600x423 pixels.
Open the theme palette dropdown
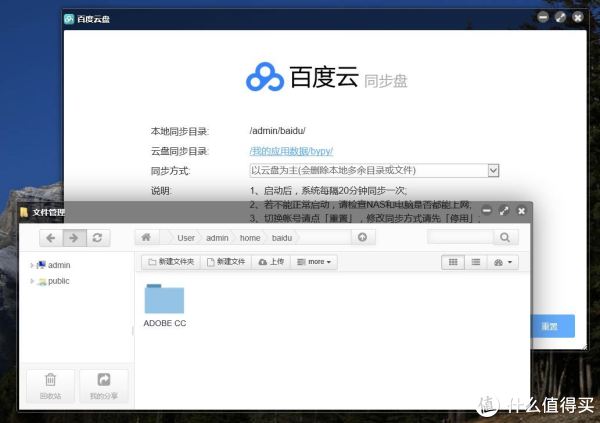(x=503, y=262)
